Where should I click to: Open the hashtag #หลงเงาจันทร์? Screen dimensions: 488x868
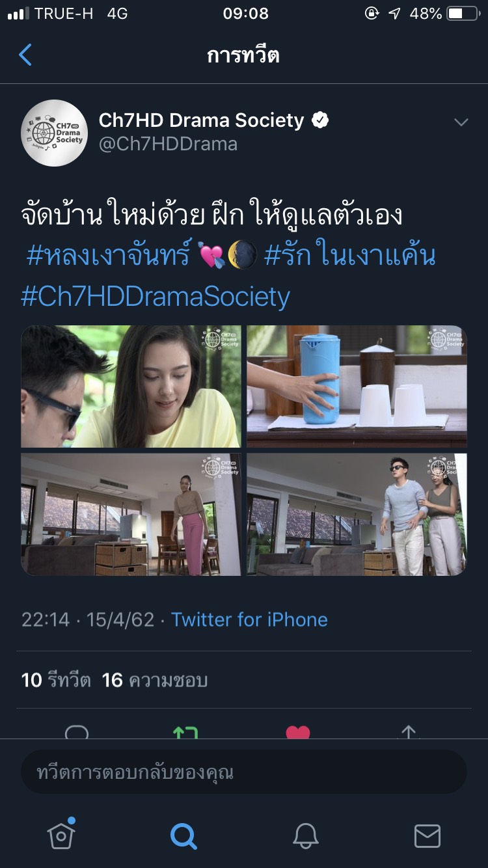click(x=109, y=255)
